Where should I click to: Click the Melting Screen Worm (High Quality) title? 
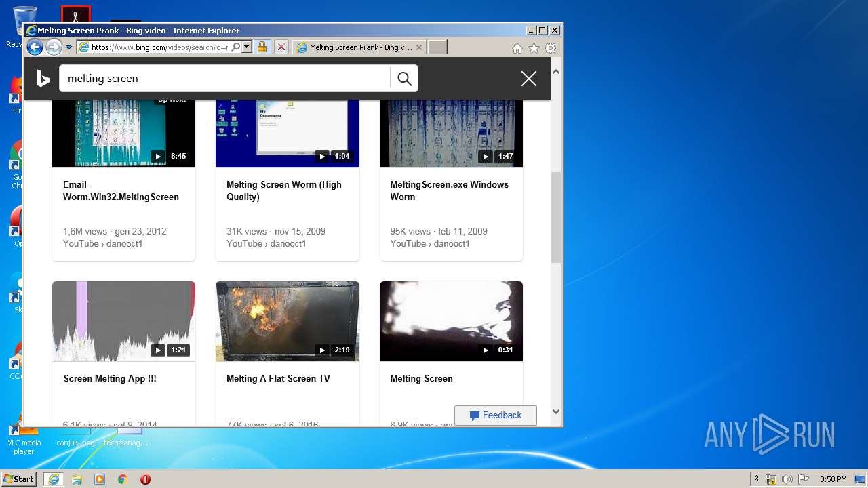[x=284, y=190]
